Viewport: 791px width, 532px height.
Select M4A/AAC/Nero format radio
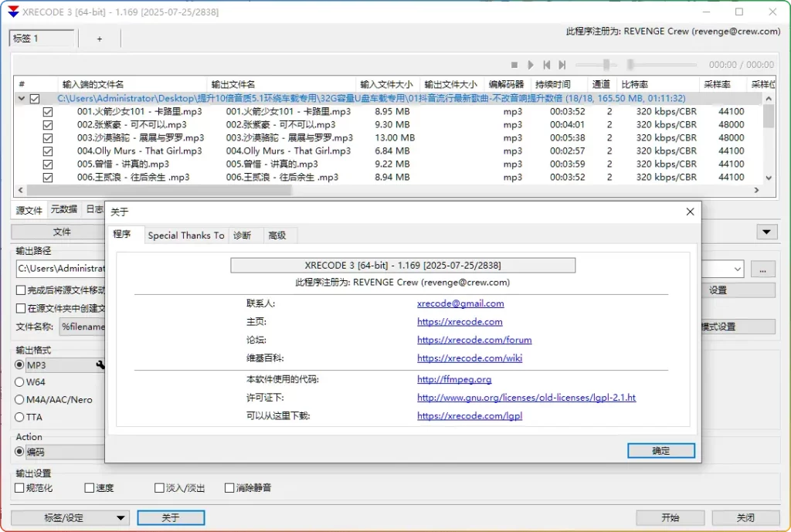click(x=19, y=399)
